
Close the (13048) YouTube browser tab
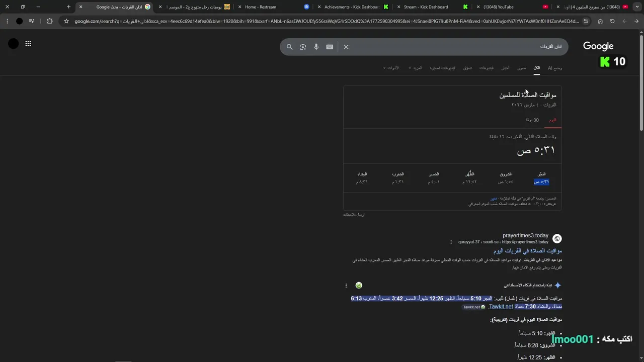point(478,7)
